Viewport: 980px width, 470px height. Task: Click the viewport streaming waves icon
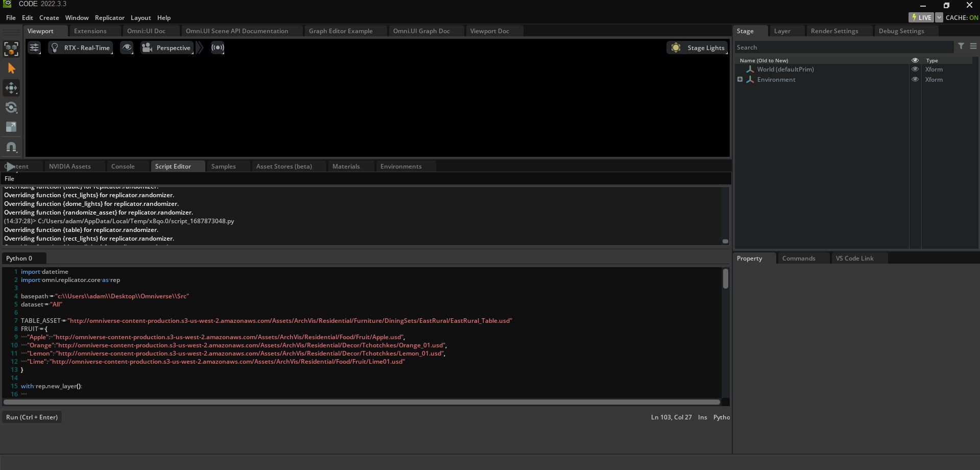click(218, 48)
